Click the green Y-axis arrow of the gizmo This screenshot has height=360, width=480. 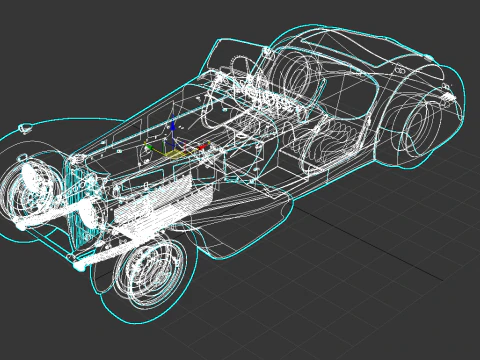(x=149, y=147)
